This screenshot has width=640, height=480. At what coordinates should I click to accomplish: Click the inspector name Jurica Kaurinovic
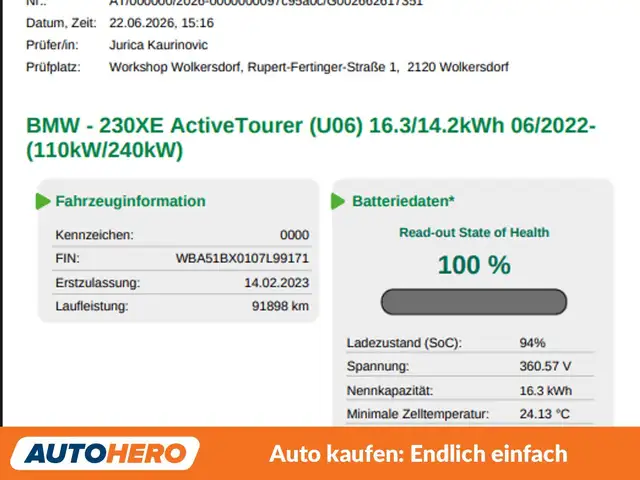[x=158, y=45]
